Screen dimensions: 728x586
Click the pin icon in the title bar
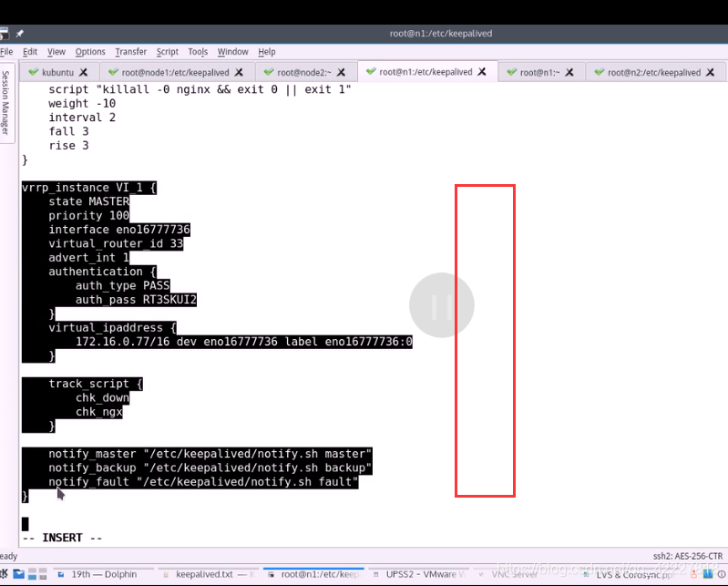click(x=19, y=34)
